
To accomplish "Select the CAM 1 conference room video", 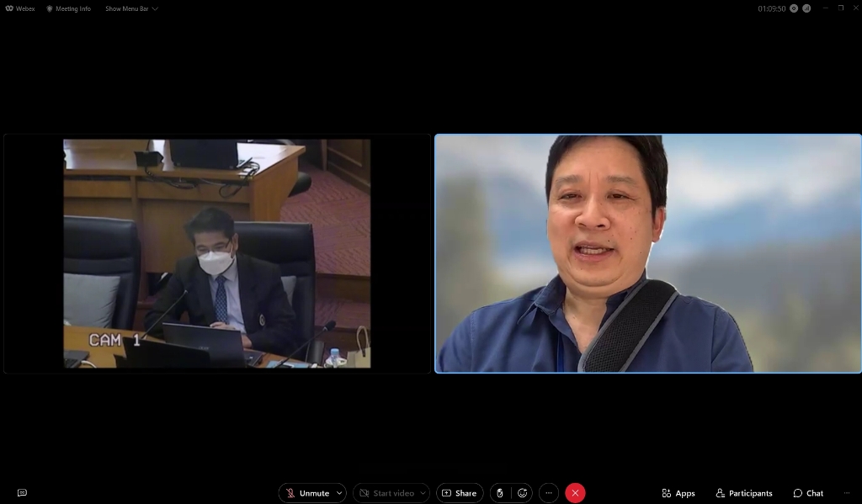I will tap(217, 253).
